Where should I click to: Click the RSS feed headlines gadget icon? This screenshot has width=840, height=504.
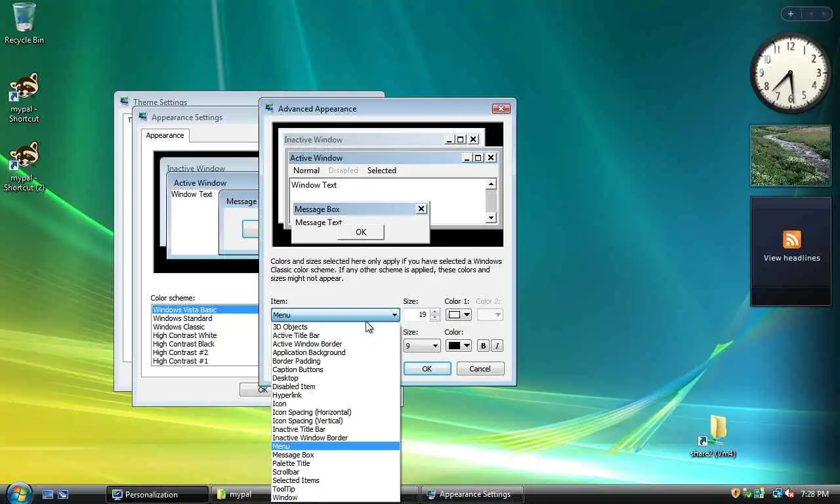(x=791, y=239)
